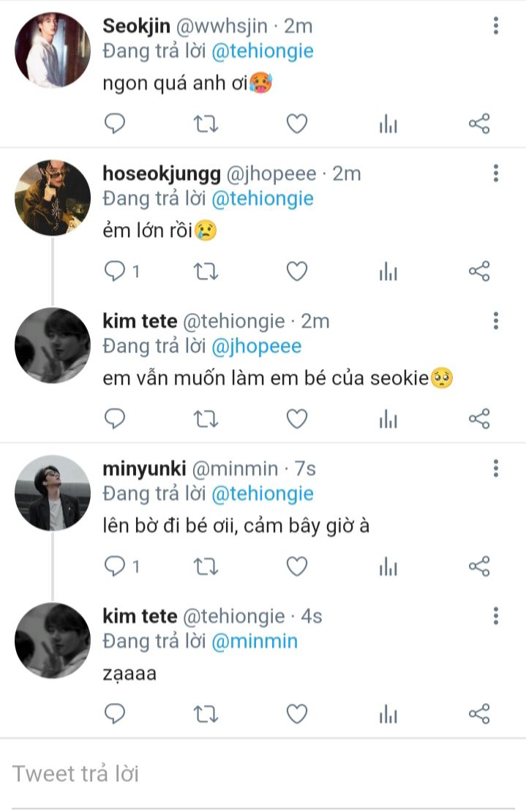
Task: Open the @minmin mention in last reply
Action: coord(255,642)
